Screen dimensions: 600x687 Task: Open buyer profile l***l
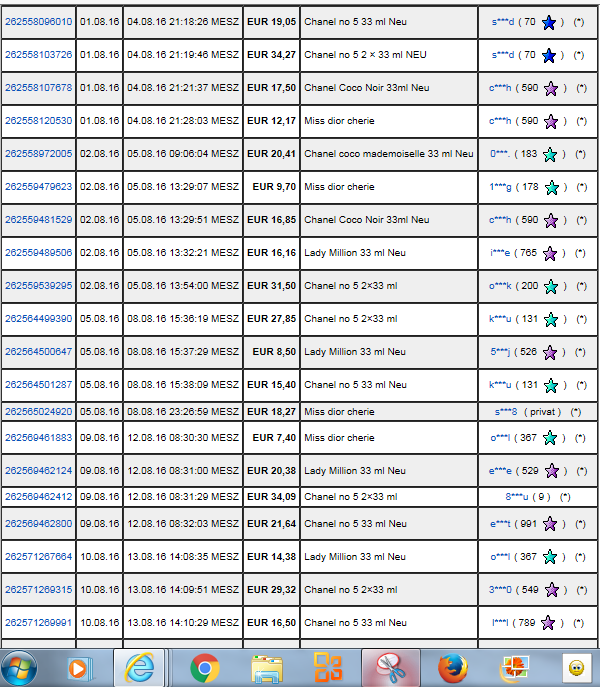click(x=500, y=623)
